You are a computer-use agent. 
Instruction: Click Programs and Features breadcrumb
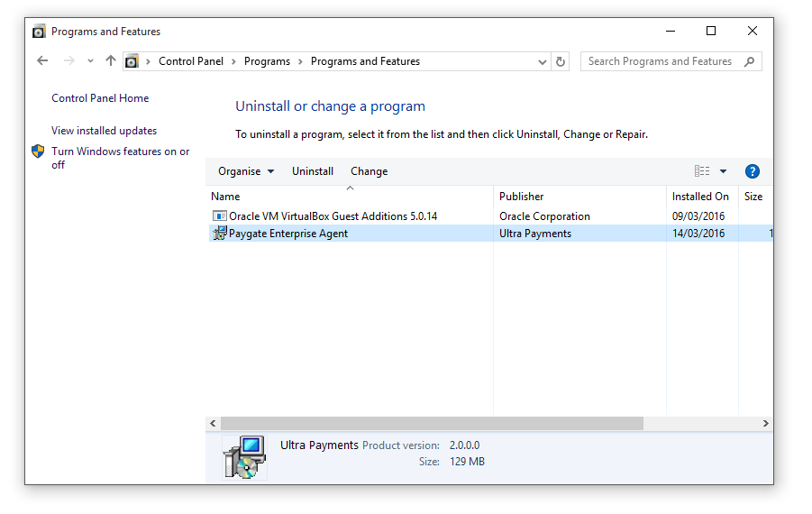(x=365, y=61)
